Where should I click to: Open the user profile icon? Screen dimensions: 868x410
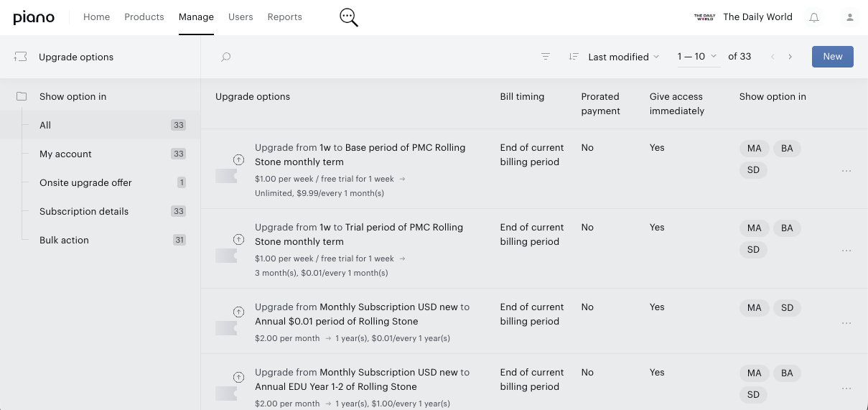tap(850, 17)
